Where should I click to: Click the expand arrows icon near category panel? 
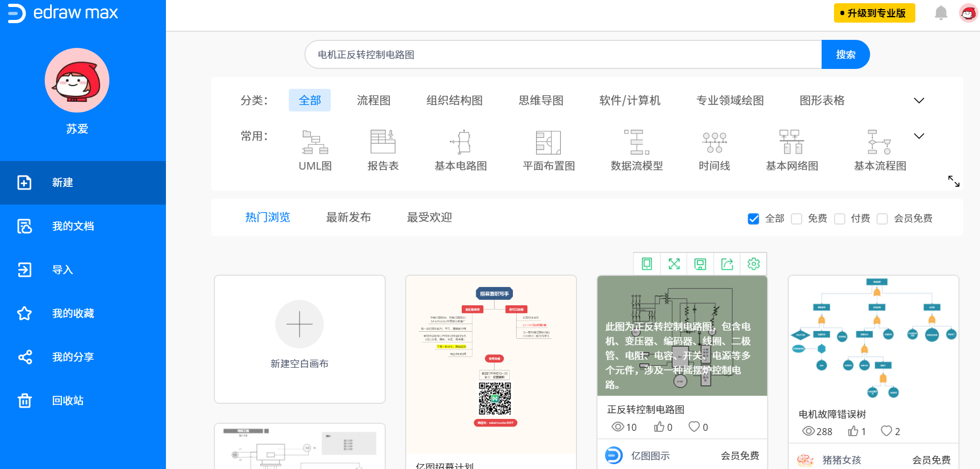point(954,181)
